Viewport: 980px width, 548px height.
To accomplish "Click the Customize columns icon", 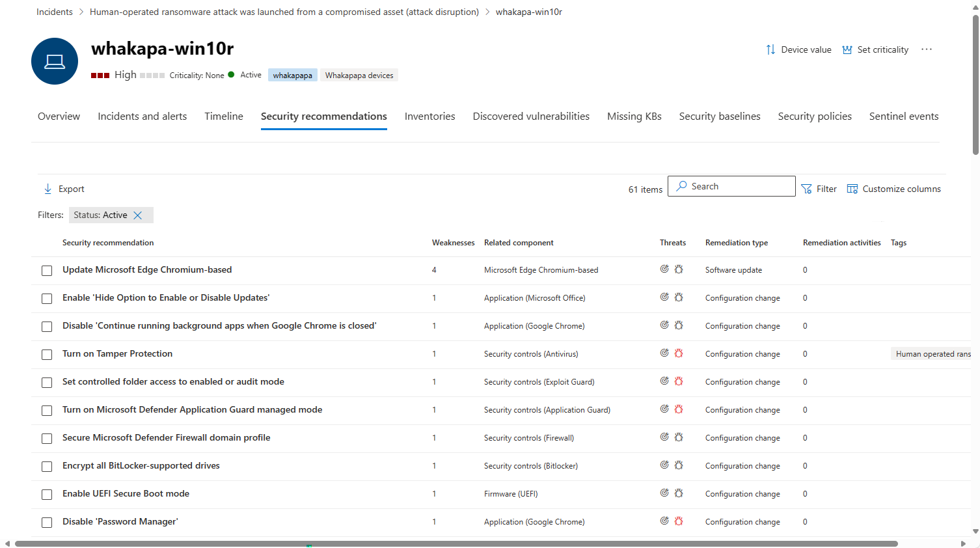I will (852, 189).
